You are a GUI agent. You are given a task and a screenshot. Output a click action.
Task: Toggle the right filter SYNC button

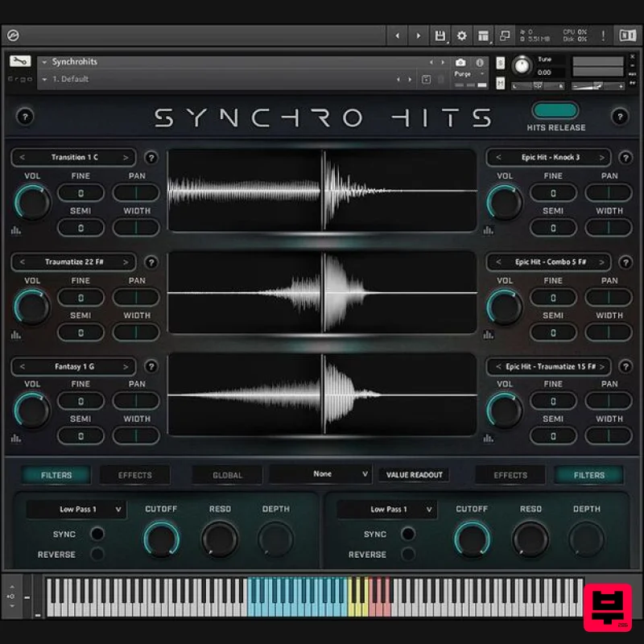pyautogui.click(x=408, y=534)
